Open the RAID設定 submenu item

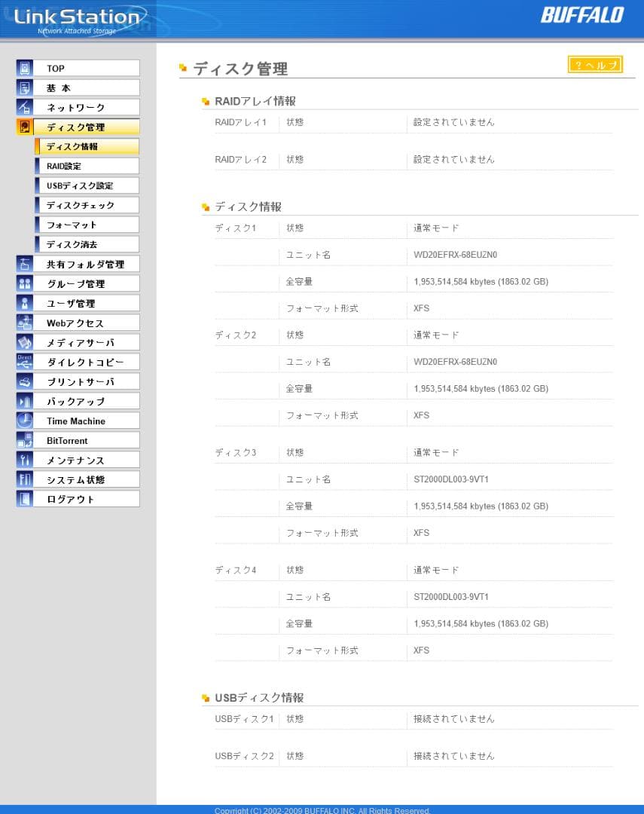pyautogui.click(x=87, y=166)
